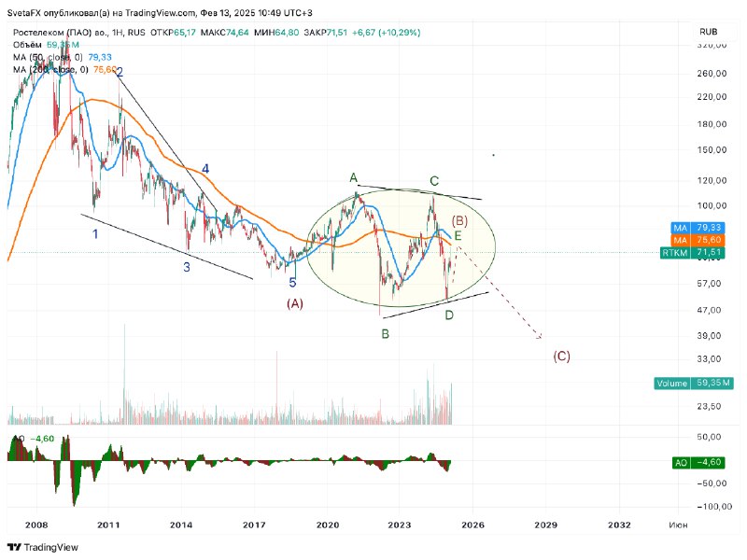This screenshot has height=560, width=747.
Task: Select the maroon (C) wave label
Action: pos(562,357)
